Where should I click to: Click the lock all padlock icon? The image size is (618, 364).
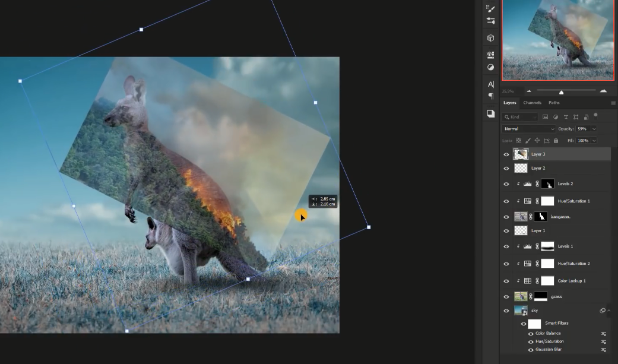click(556, 141)
